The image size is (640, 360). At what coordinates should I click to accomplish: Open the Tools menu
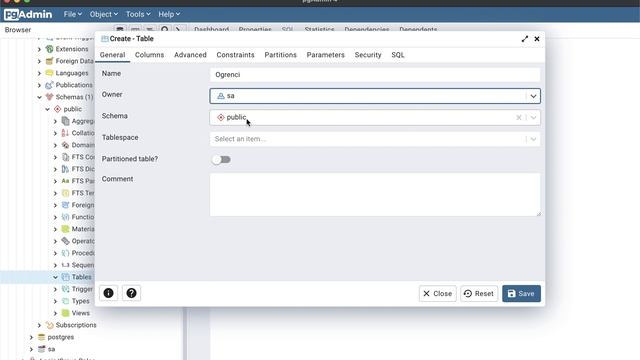(x=138, y=14)
